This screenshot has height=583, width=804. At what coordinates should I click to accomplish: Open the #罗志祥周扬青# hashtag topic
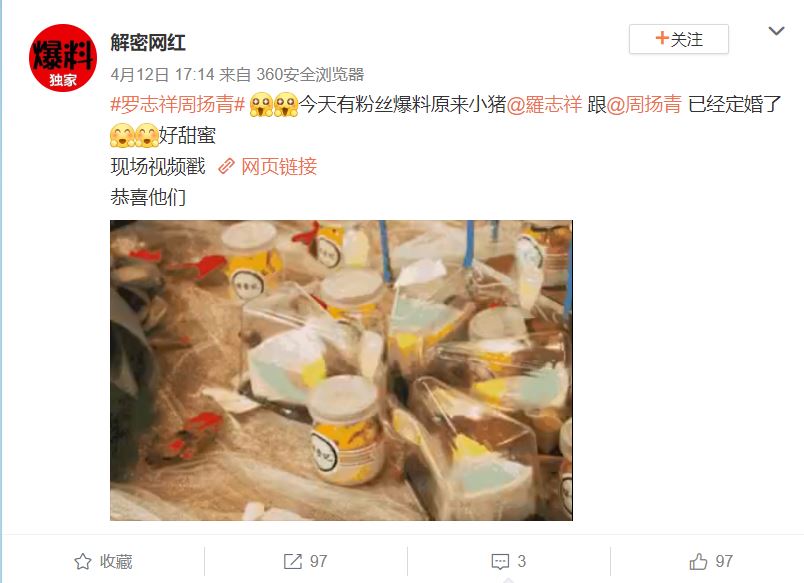[x=177, y=105]
